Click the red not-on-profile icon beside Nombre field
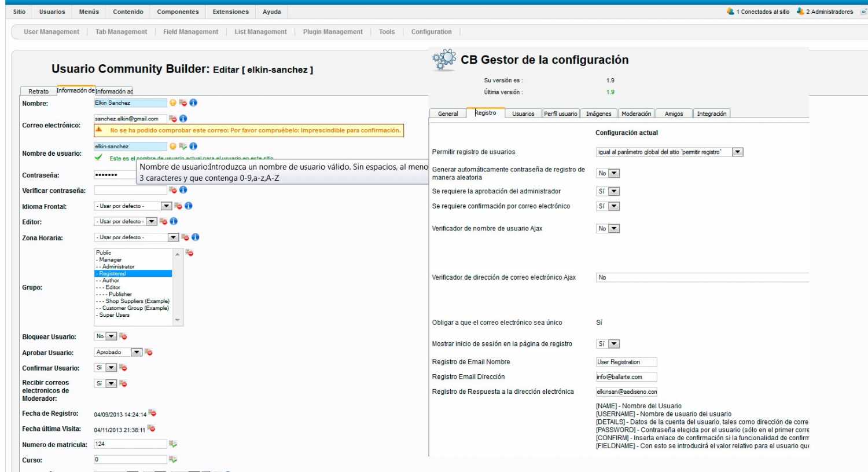 point(183,103)
